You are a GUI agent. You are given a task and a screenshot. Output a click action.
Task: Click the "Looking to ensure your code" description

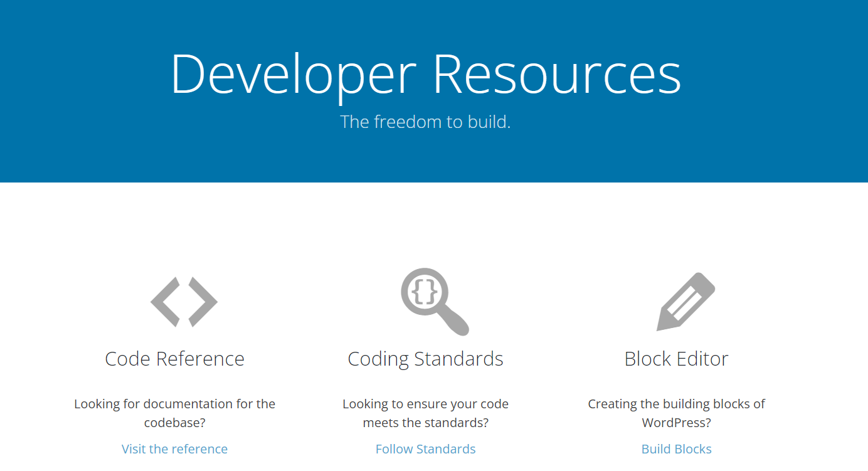425,404
